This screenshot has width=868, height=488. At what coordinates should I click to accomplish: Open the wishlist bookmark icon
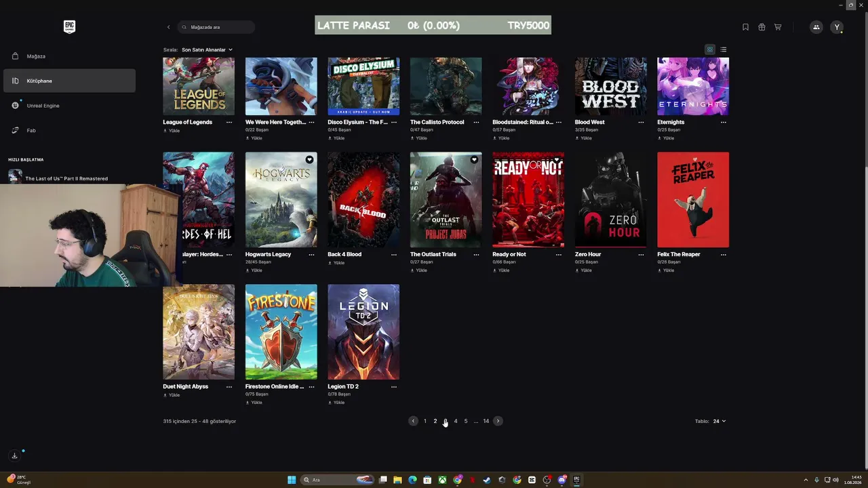(745, 27)
